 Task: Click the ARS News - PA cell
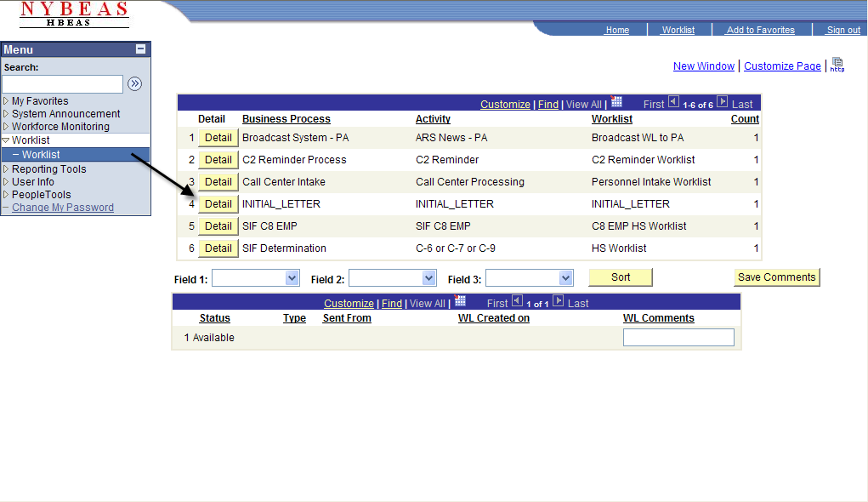pos(451,138)
